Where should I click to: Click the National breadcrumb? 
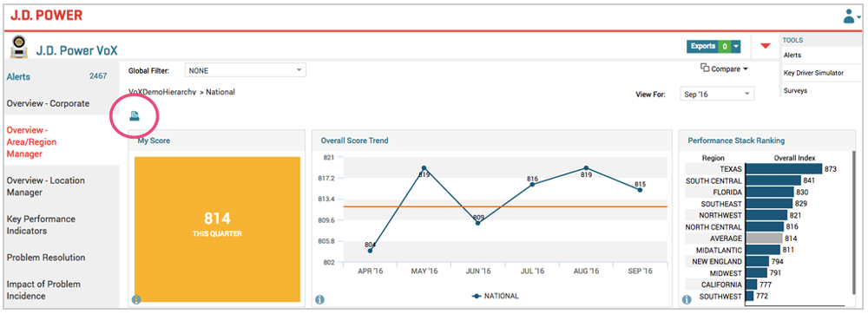pos(220,92)
